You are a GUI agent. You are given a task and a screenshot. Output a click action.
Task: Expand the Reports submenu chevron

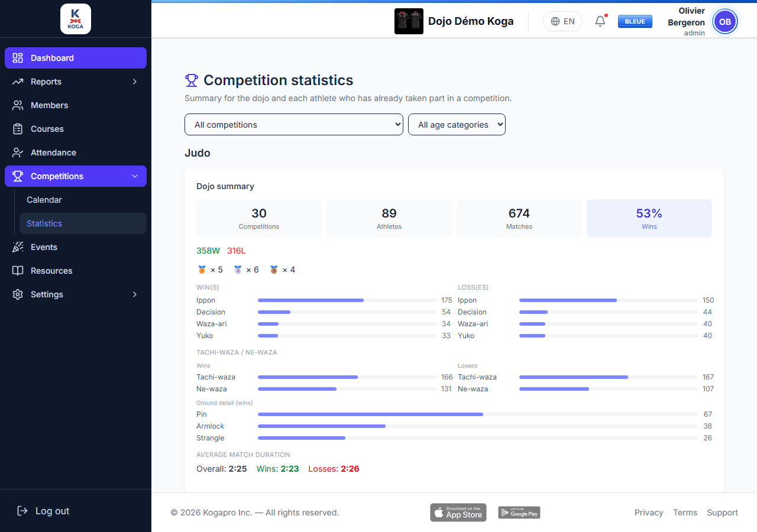(x=135, y=82)
